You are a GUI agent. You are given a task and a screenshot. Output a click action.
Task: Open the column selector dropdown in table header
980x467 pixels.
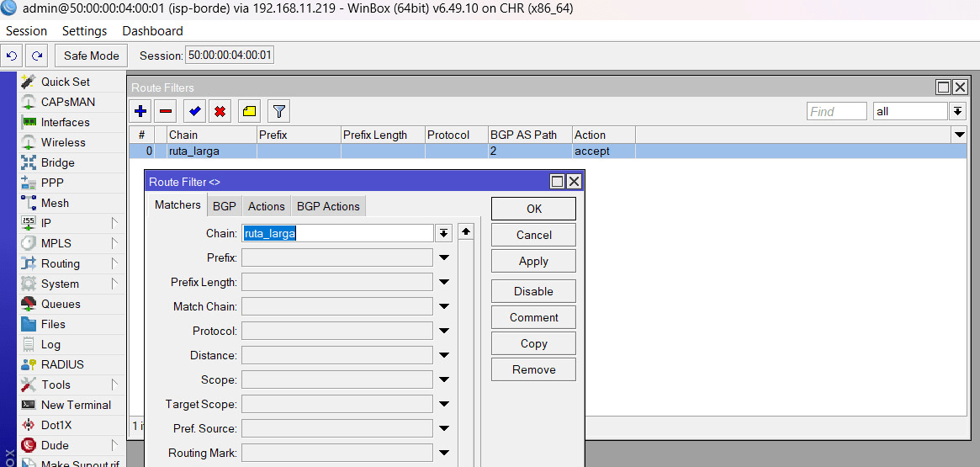point(959,135)
